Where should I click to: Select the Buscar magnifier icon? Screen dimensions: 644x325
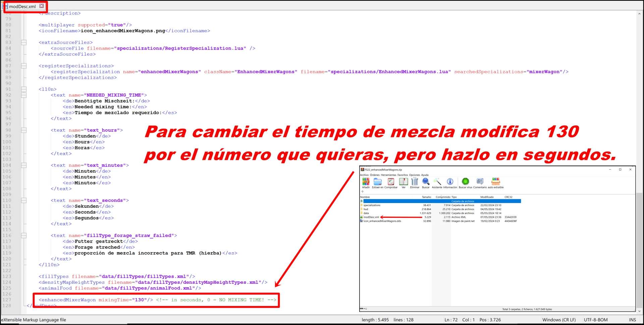[426, 182]
